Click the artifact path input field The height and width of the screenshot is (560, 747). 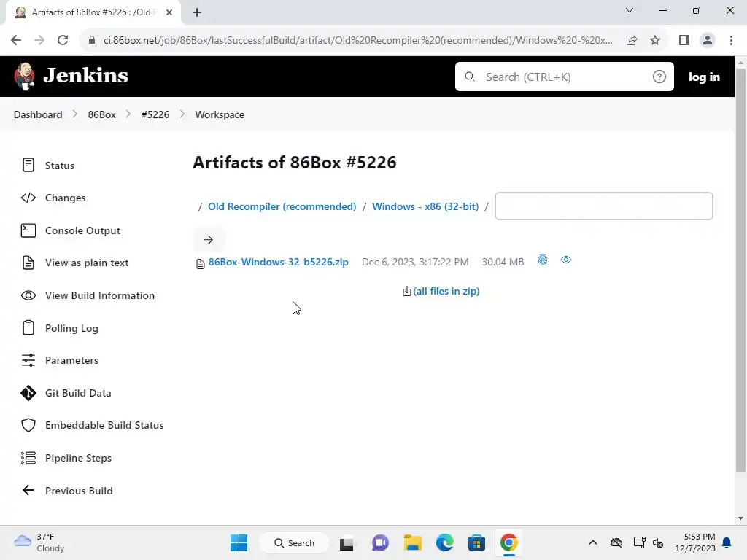pyautogui.click(x=603, y=206)
